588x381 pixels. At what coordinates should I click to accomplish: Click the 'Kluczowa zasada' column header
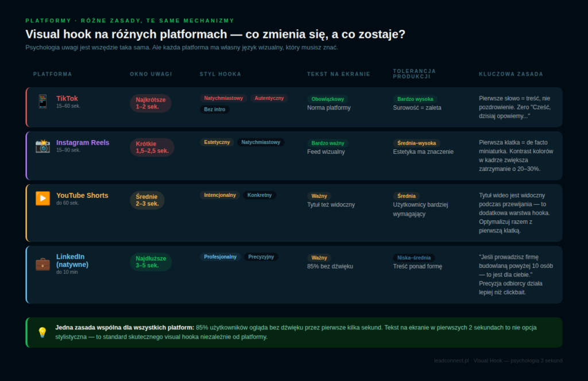pyautogui.click(x=510, y=74)
